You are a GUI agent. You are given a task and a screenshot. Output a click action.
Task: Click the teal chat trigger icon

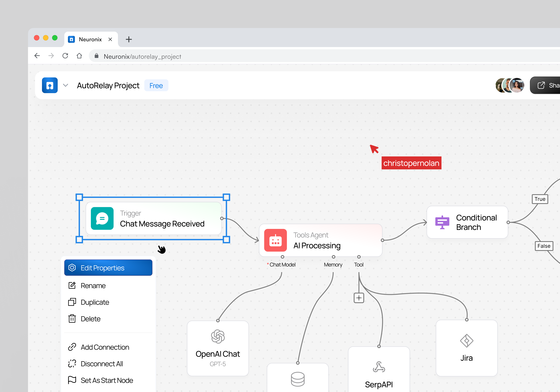102,219
